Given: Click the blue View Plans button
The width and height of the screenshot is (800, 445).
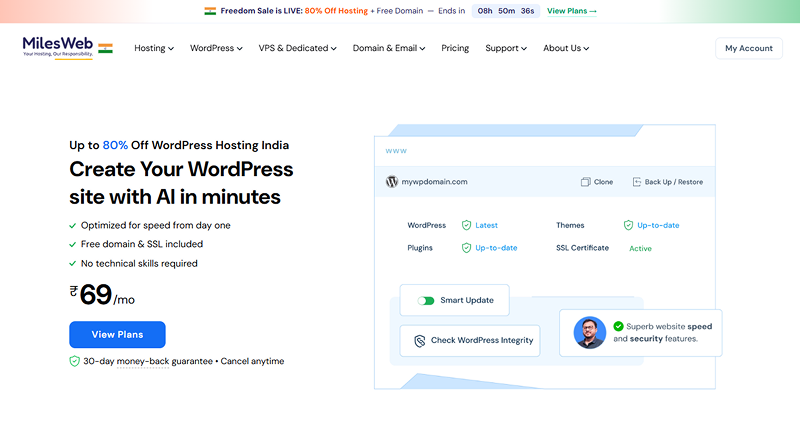Looking at the screenshot, I should (x=117, y=335).
